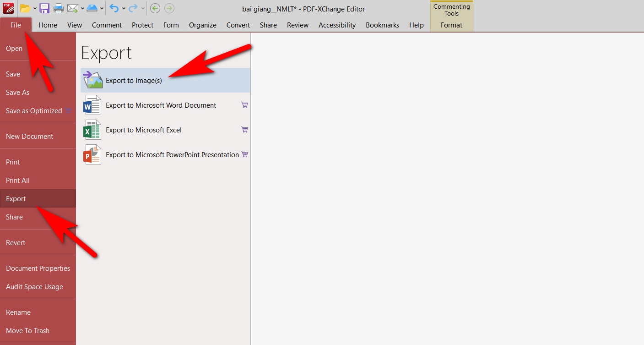Viewport: 644px width, 345px height.
Task: Click the Email envelope icon
Action: [72, 8]
